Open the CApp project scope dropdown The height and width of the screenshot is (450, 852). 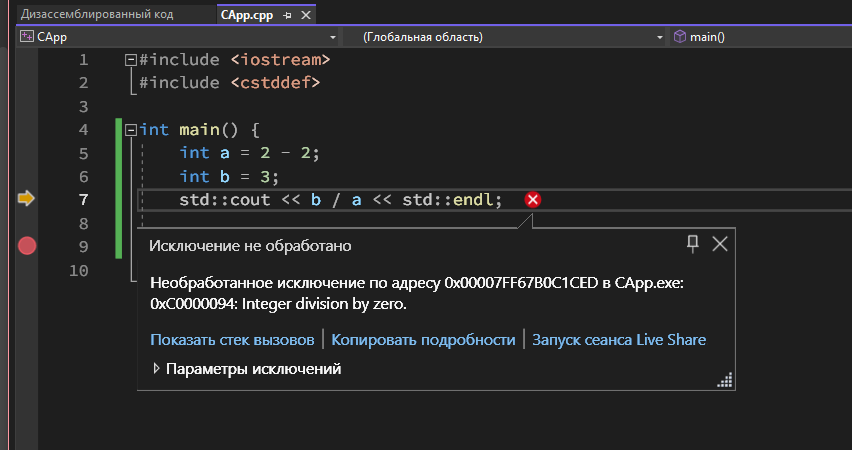[333, 38]
